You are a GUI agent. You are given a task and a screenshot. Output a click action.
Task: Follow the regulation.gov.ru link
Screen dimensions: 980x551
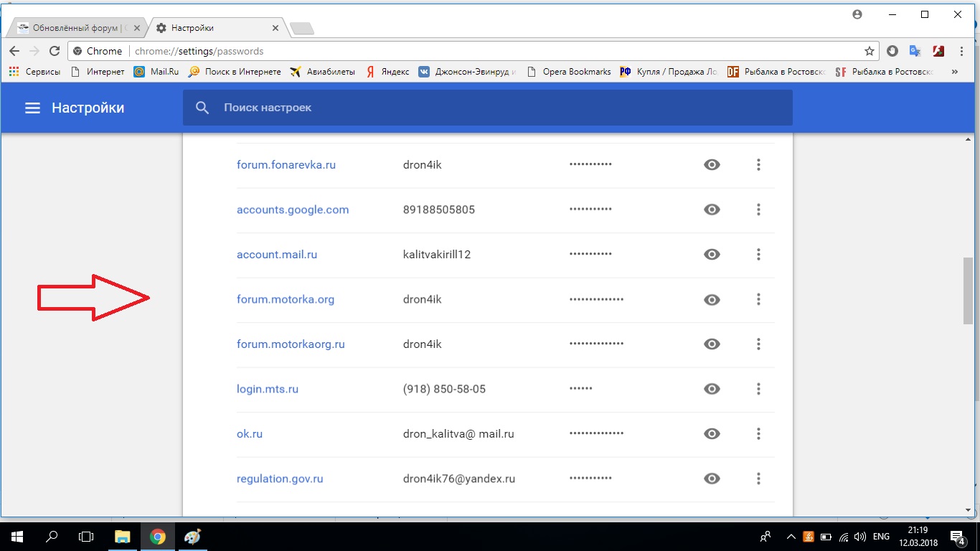(280, 479)
